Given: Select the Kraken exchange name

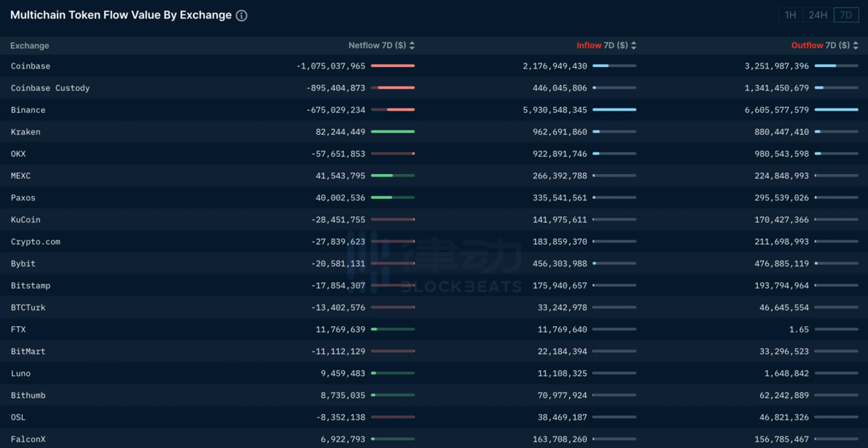Looking at the screenshot, I should 26,132.
